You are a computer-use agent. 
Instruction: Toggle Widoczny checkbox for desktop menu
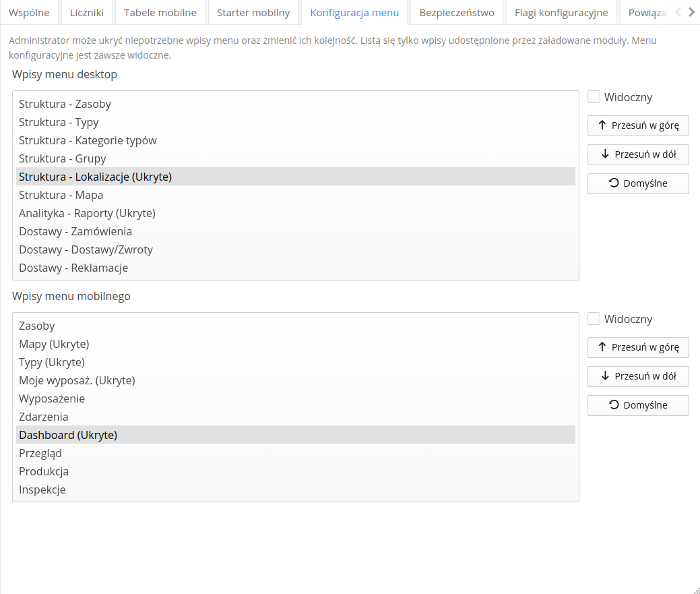(594, 97)
